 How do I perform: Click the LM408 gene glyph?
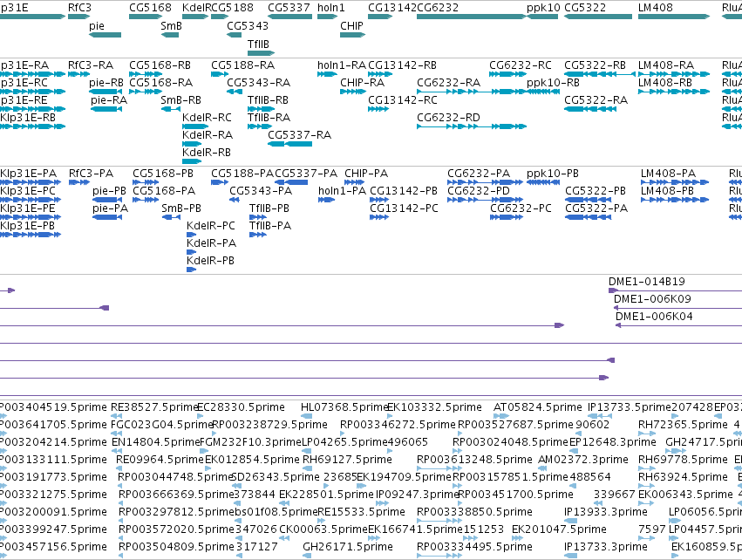(674, 17)
